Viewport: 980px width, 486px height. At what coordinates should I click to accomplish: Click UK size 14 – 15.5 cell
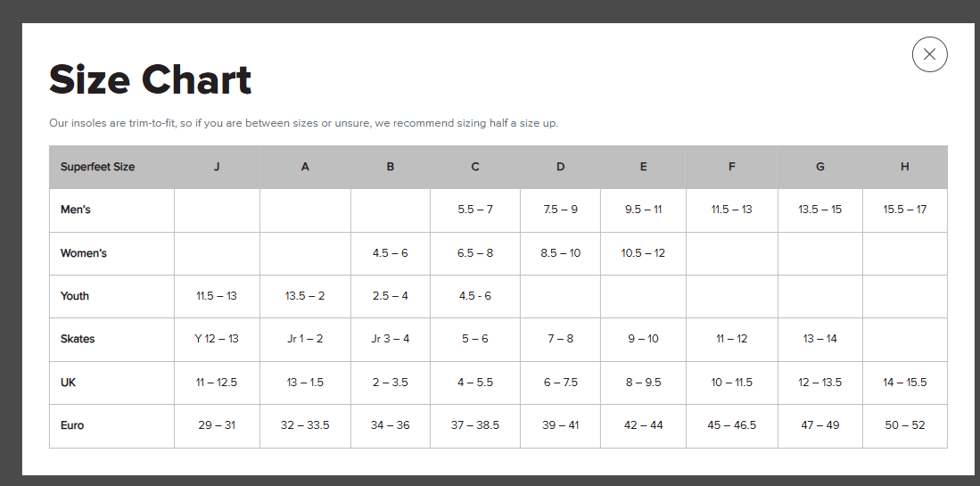click(905, 383)
